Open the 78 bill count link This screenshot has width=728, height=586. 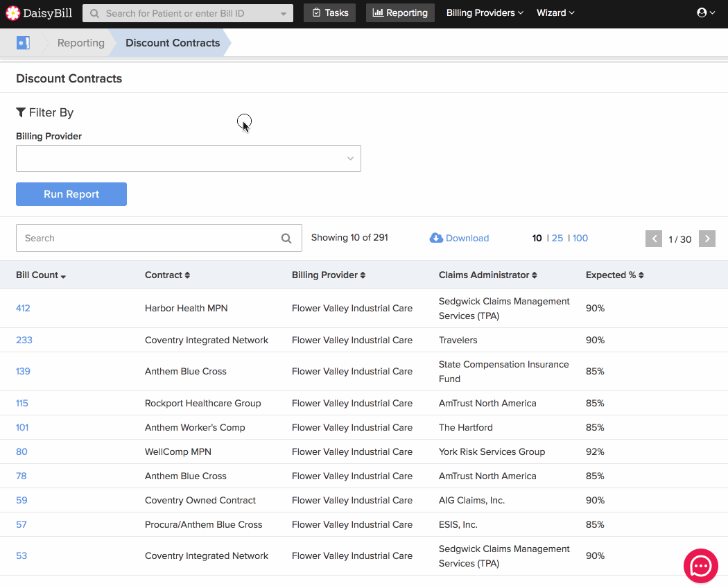click(21, 476)
